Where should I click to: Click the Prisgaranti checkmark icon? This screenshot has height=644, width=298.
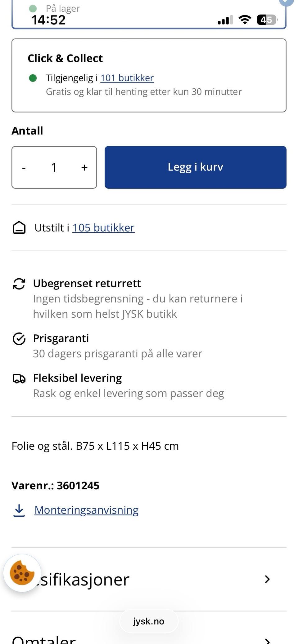(19, 339)
